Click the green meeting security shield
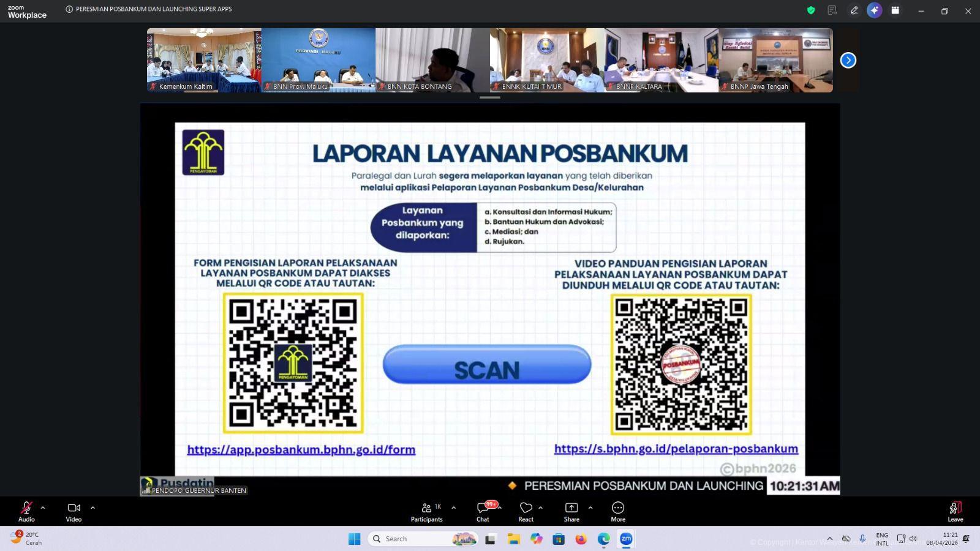This screenshot has height=551, width=980. click(x=810, y=10)
